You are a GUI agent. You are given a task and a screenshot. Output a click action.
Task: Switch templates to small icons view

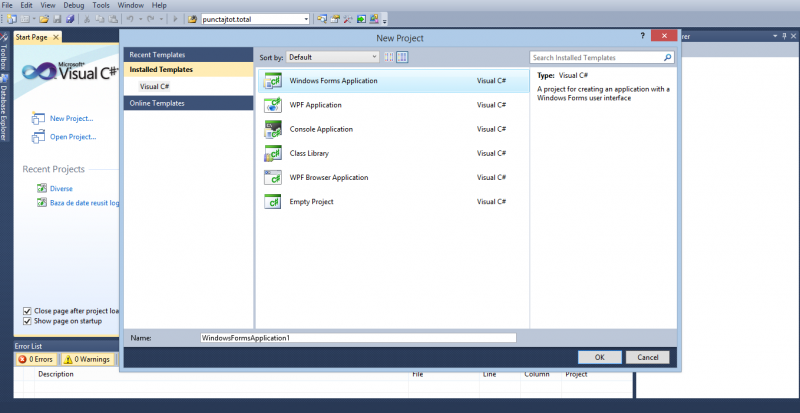[389, 57]
